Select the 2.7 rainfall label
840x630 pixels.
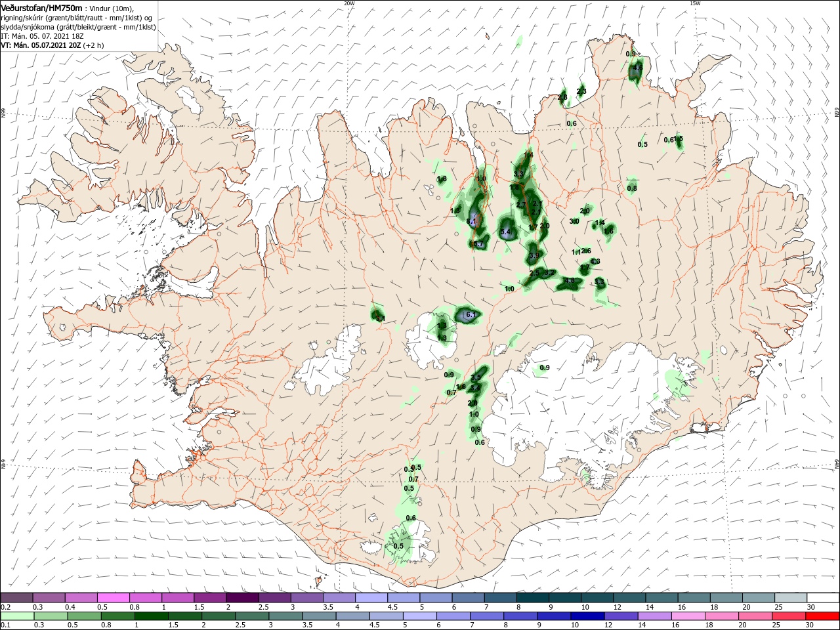pyautogui.click(x=522, y=205)
